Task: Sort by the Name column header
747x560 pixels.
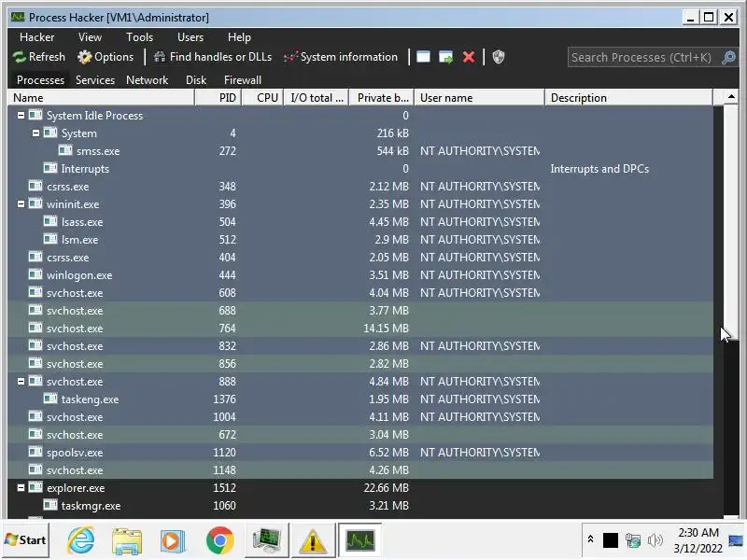Action: click(x=101, y=98)
